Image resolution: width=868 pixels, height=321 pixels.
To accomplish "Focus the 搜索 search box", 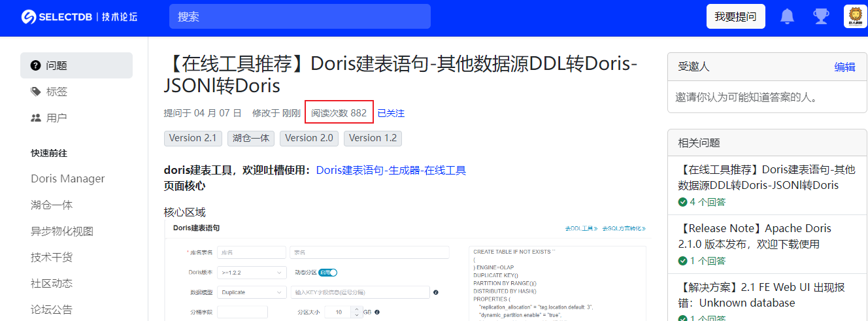I will pos(300,16).
